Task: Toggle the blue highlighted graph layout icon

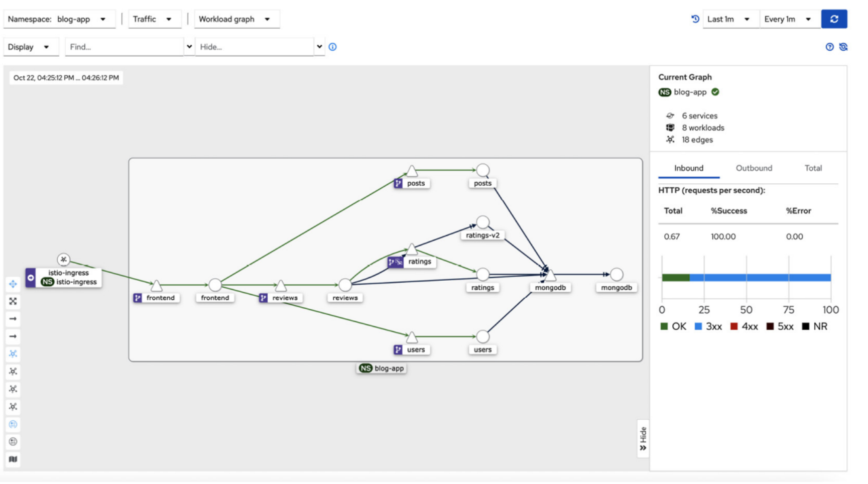Action: tap(13, 354)
